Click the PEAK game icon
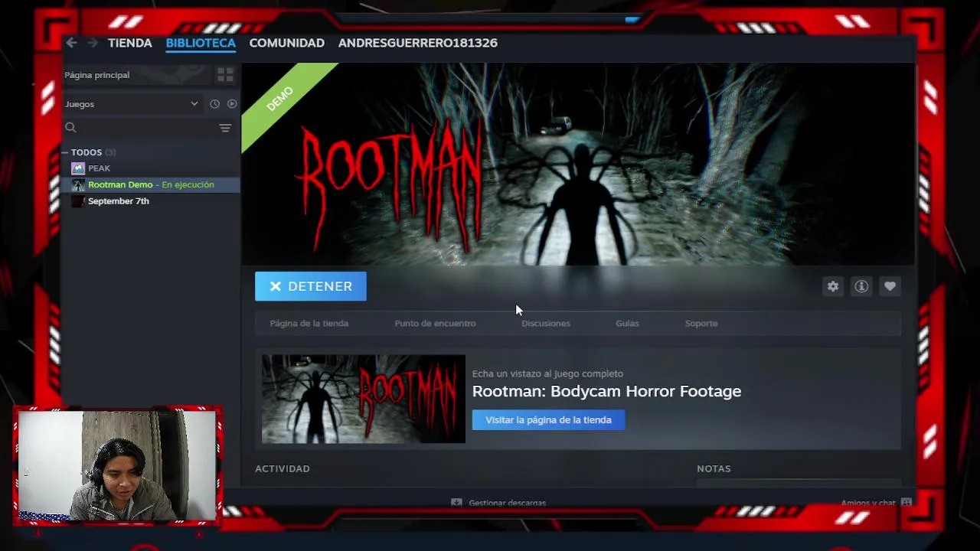This screenshot has height=551, width=980. point(78,168)
